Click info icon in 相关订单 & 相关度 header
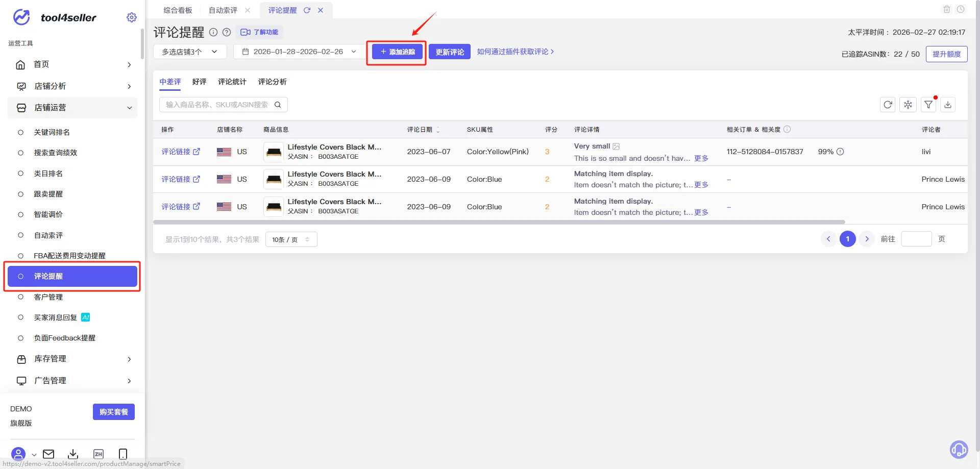 click(x=787, y=129)
